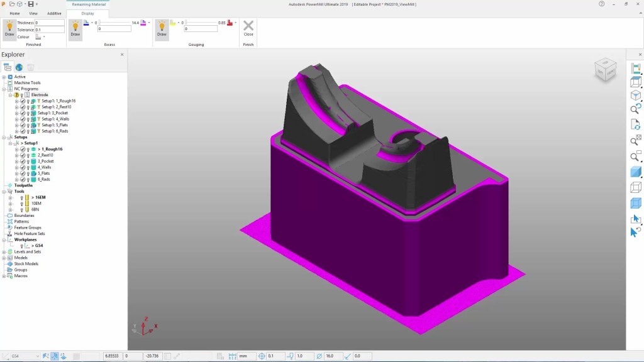Viewport: 644px width, 362px height.
Task: Select the Draw icon in the Gouging group
Action: [162, 28]
